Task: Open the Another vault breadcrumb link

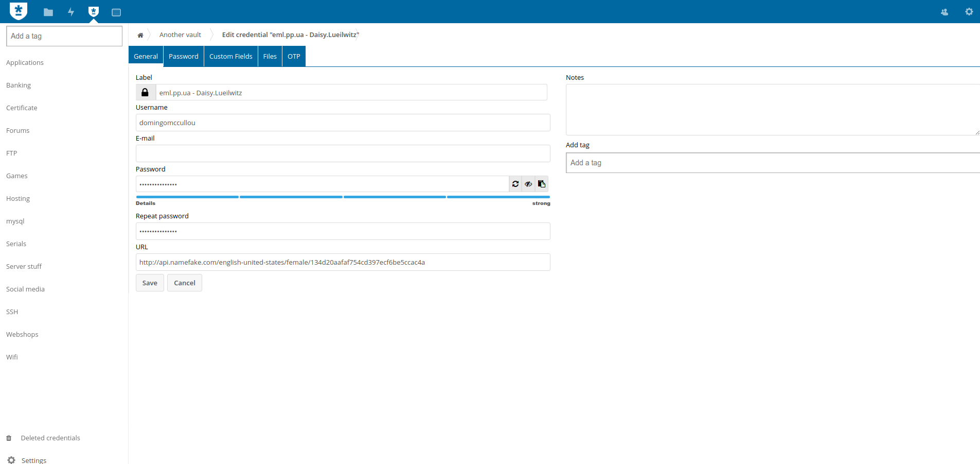Action: pyautogui.click(x=180, y=35)
